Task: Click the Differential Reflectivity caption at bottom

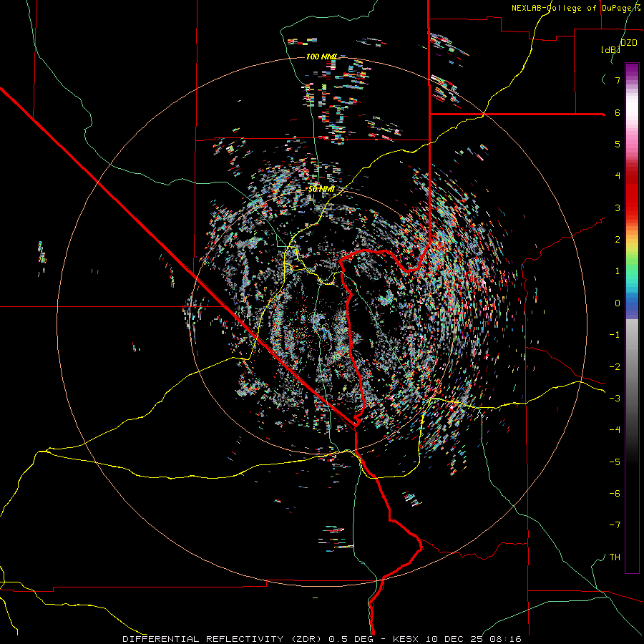Action: (322, 639)
